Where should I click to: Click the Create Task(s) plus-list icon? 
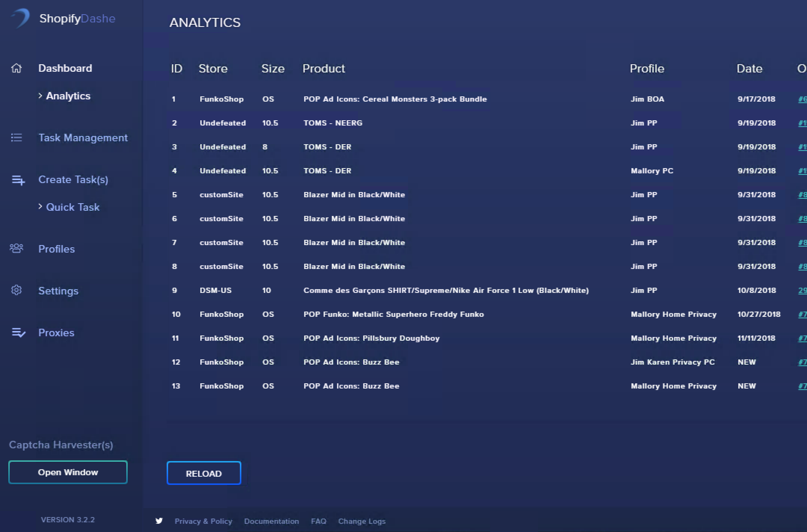(x=18, y=180)
